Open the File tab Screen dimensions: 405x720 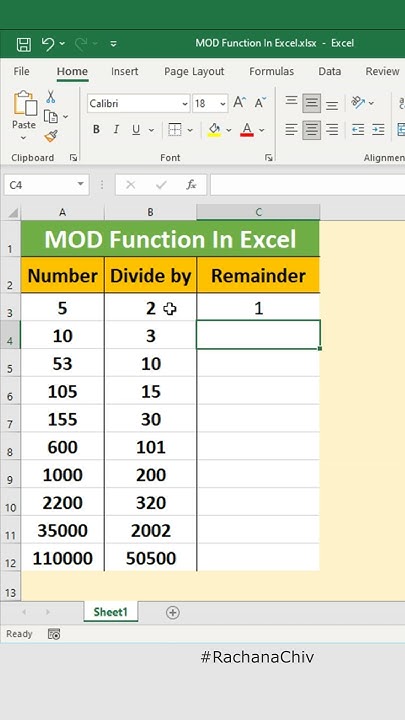[22, 72]
